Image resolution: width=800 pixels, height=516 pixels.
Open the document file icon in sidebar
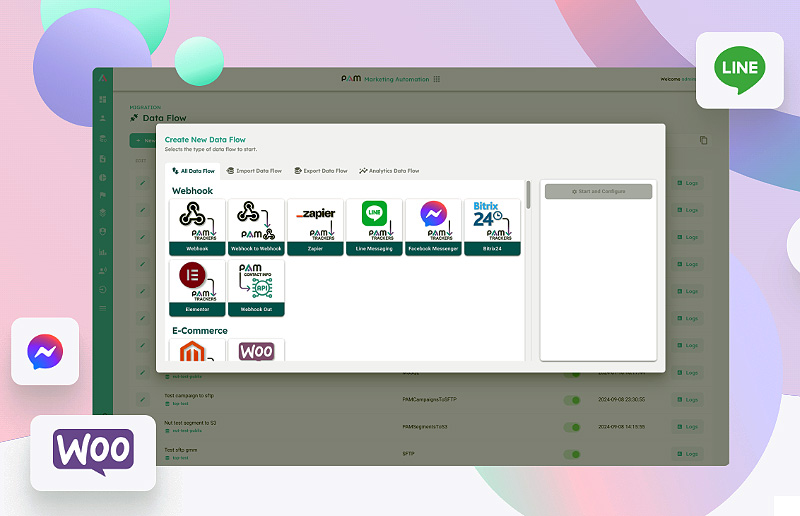tap(103, 159)
